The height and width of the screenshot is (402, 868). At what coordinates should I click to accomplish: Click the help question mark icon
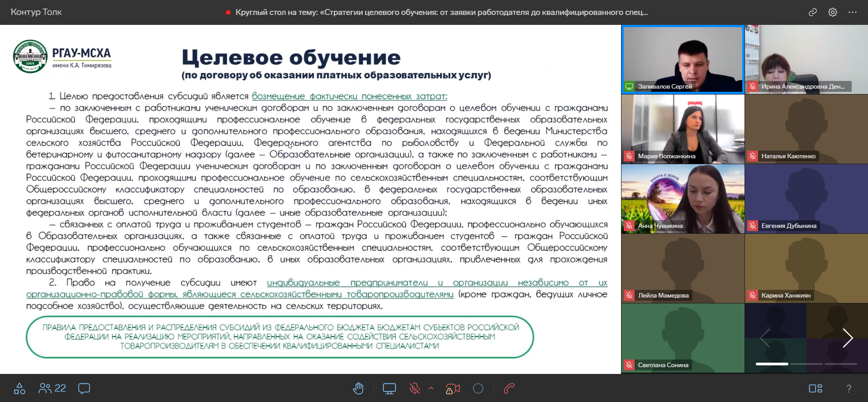pos(849,388)
